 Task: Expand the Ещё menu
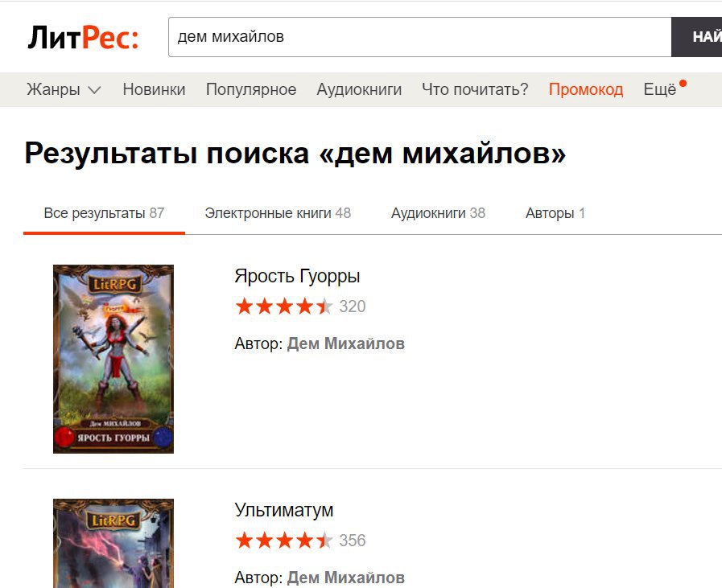tap(660, 89)
